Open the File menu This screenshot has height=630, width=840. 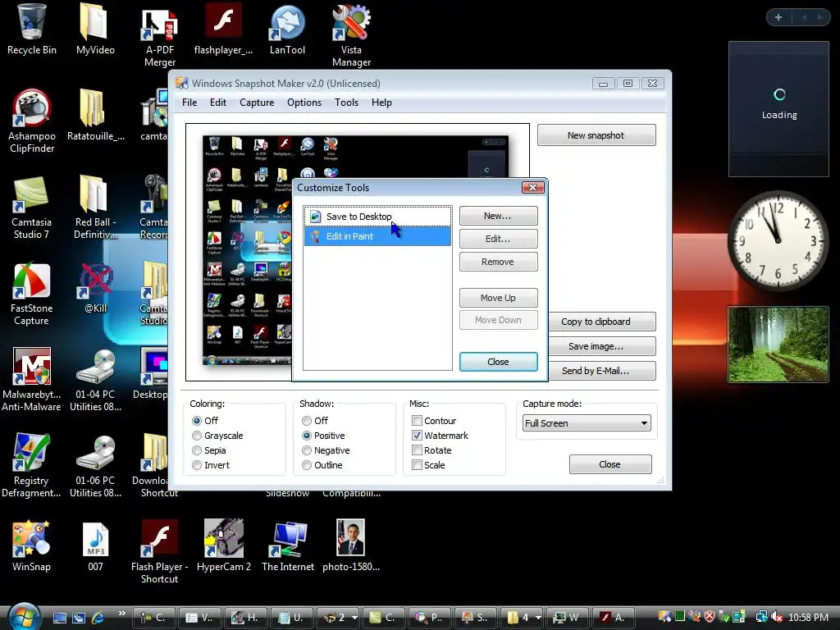point(189,103)
